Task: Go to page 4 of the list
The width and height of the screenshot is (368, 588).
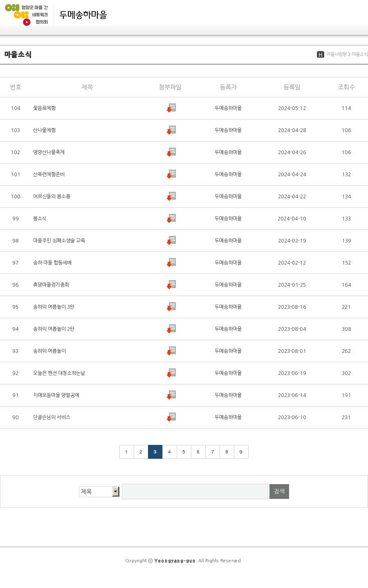Action: click(x=169, y=452)
